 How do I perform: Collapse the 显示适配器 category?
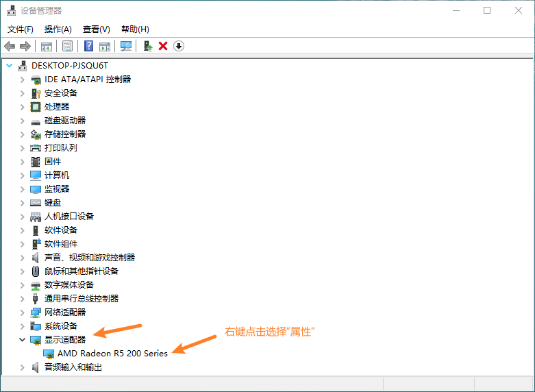pos(23,340)
